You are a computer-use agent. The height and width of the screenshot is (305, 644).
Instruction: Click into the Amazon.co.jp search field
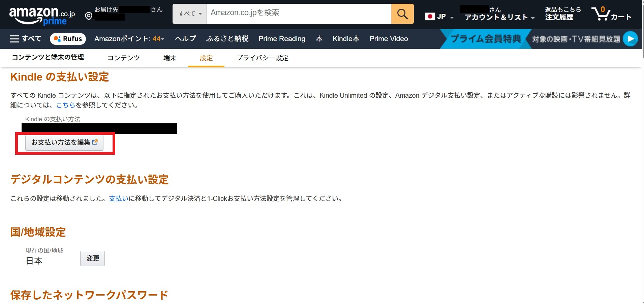click(x=298, y=14)
